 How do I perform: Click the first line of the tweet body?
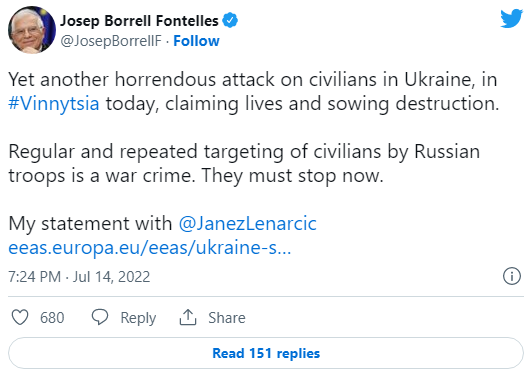click(253, 80)
